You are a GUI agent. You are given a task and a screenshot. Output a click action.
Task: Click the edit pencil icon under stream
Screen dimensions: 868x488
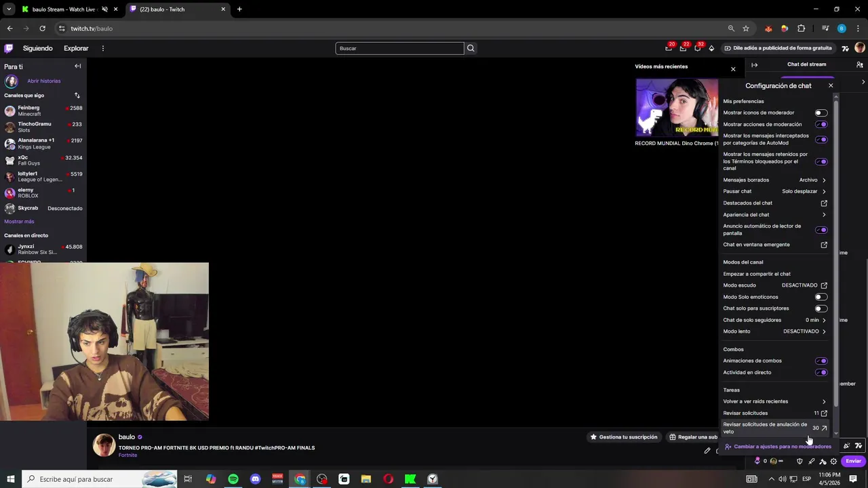pyautogui.click(x=707, y=451)
